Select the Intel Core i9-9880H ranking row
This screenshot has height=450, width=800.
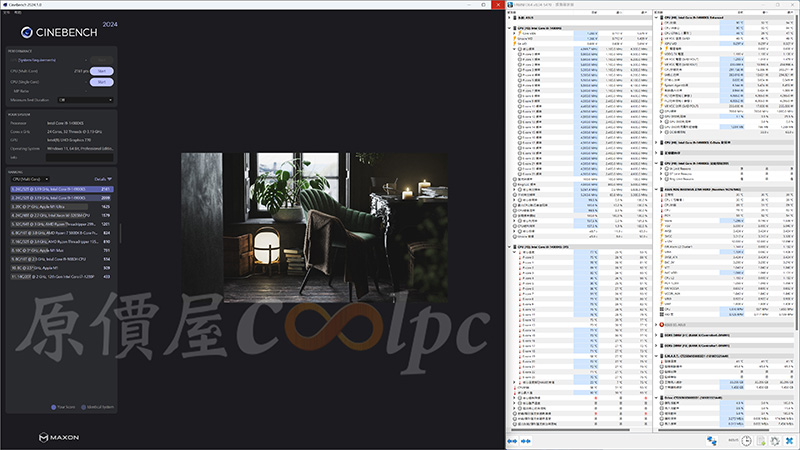click(x=61, y=259)
